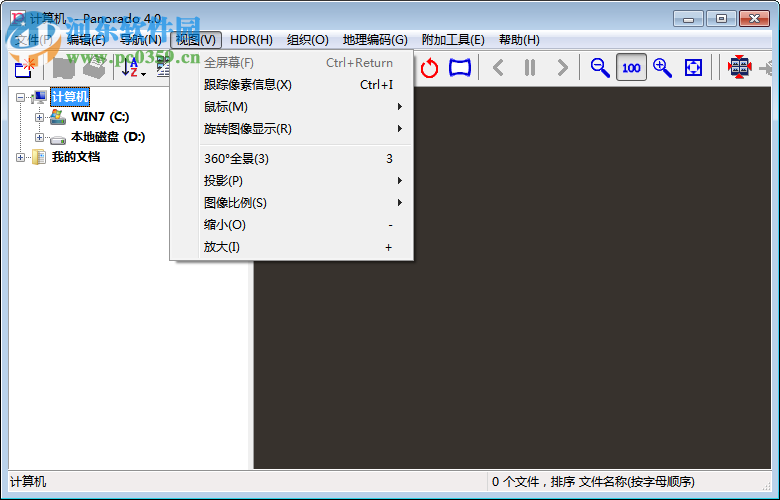Collapse the 计算机 tree node
This screenshot has height=500, width=780.
20,97
